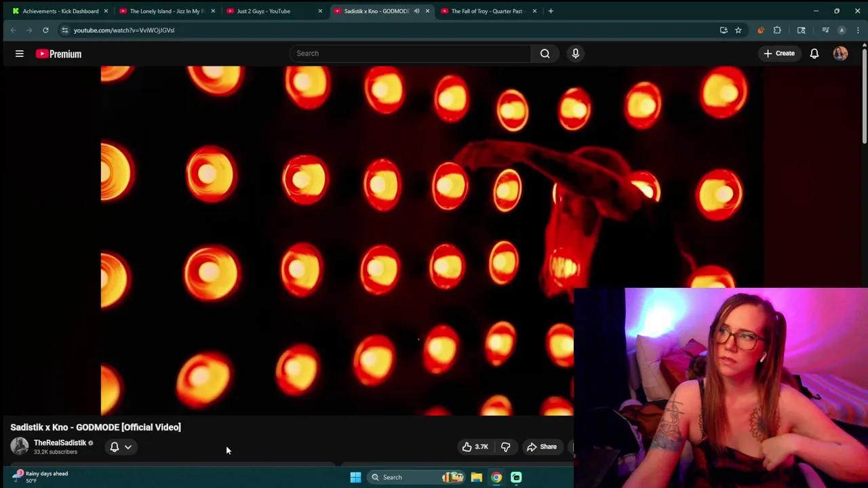Click the YouTube search input field
Screen dimensions: 868x488
click(410, 54)
